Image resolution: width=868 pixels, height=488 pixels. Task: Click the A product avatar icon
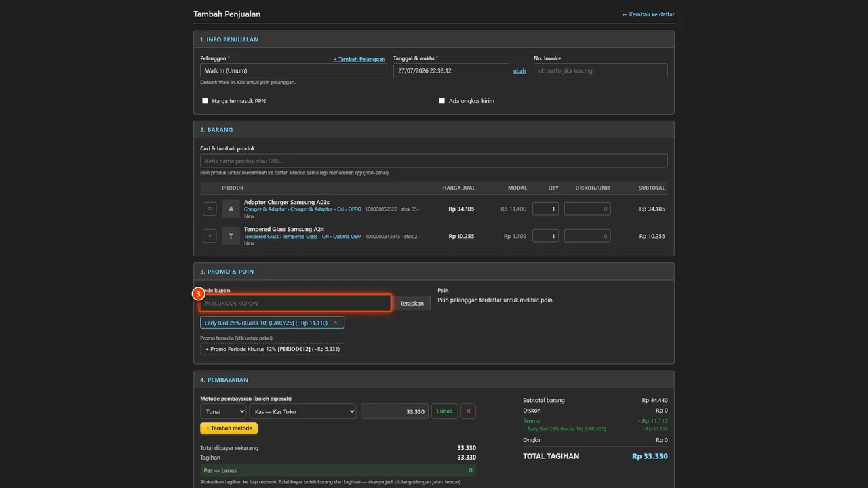point(231,209)
